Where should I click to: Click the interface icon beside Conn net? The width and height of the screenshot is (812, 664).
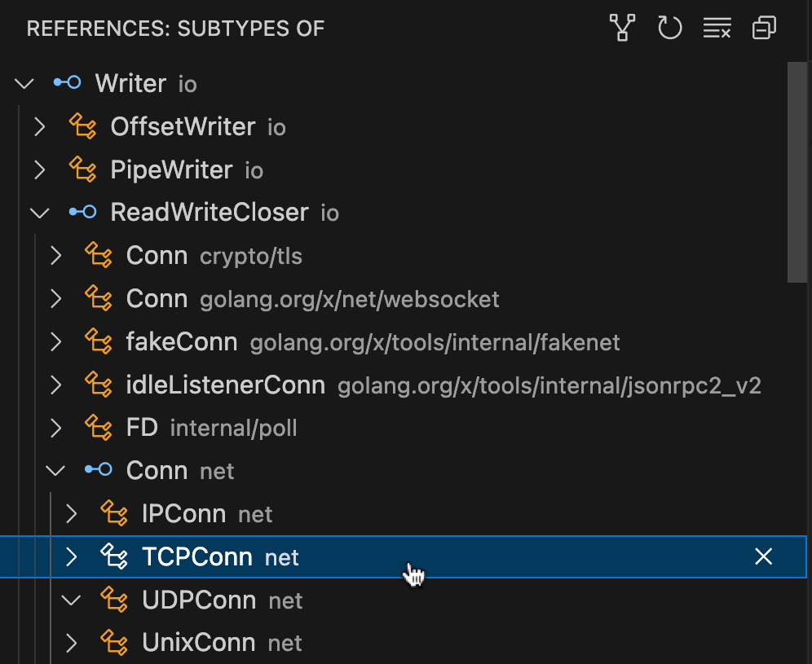tap(98, 470)
